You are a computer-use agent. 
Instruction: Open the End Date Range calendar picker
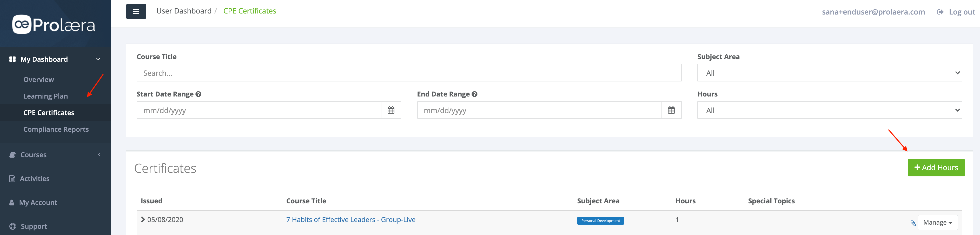coord(671,110)
